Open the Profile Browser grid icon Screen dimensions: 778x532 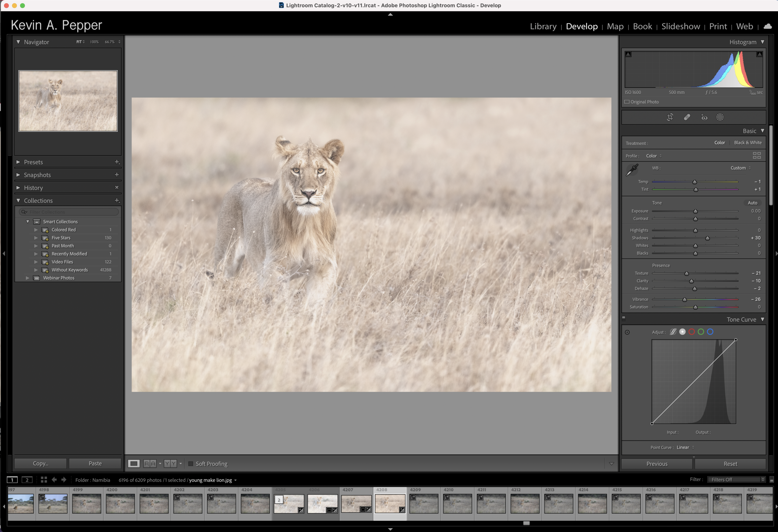click(x=757, y=155)
